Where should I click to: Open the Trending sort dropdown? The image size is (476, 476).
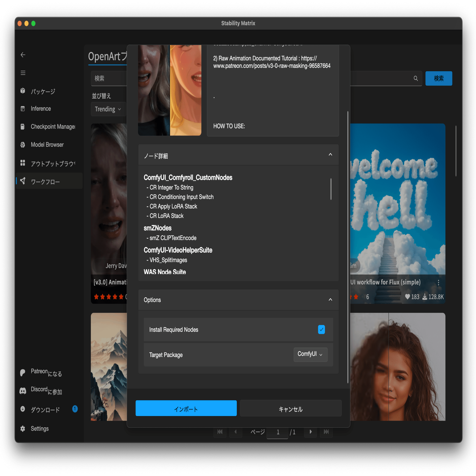click(108, 109)
